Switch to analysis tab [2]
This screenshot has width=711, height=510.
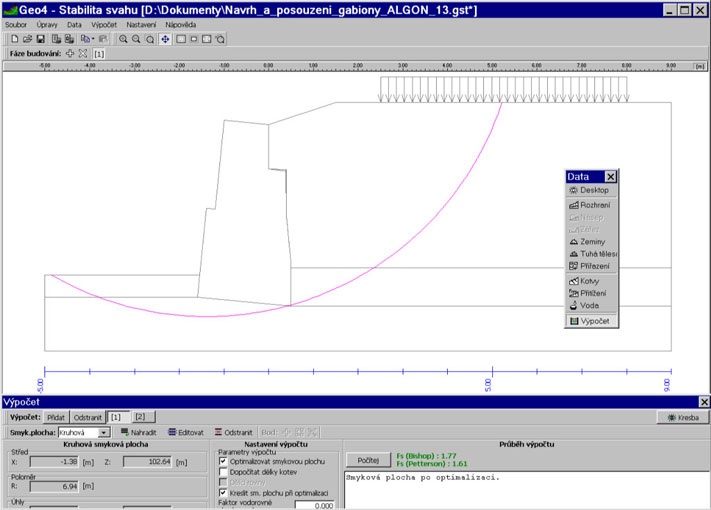coord(141,417)
